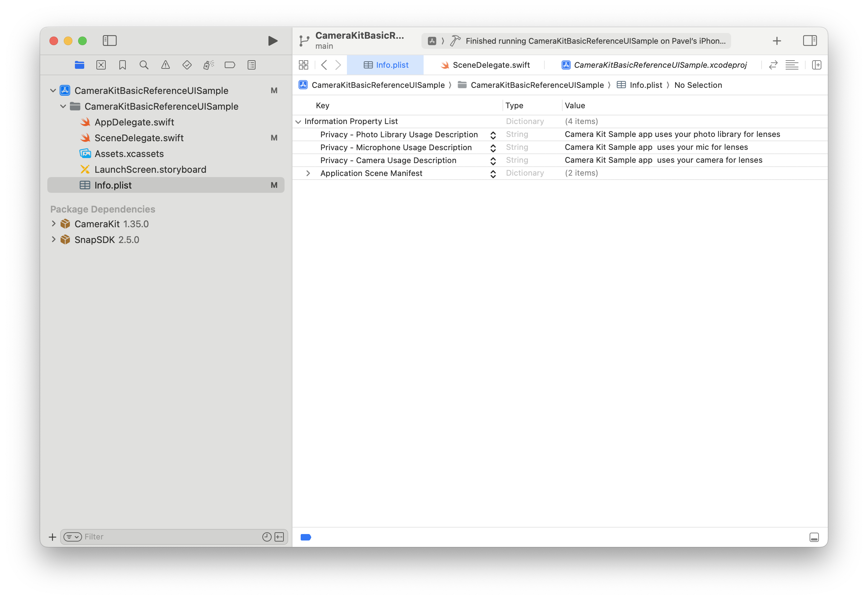Expand the CameraKit package dependency
The width and height of the screenshot is (868, 600).
53,224
